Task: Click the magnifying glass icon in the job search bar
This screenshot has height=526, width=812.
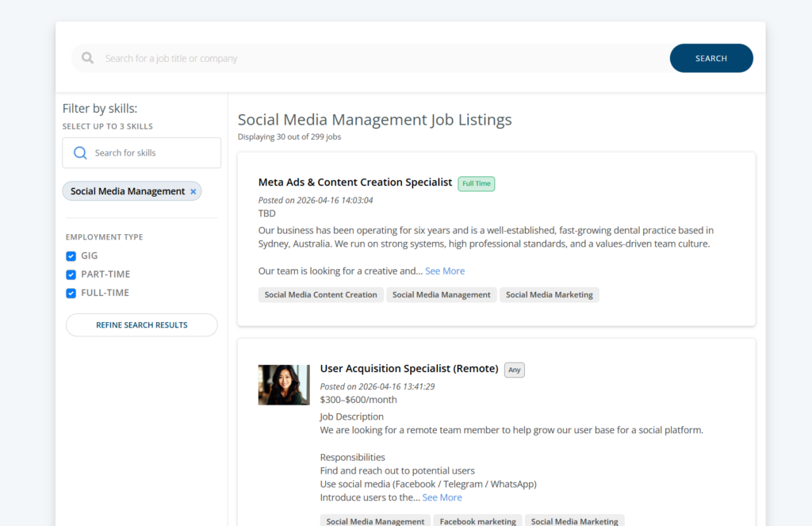Action: (x=87, y=58)
